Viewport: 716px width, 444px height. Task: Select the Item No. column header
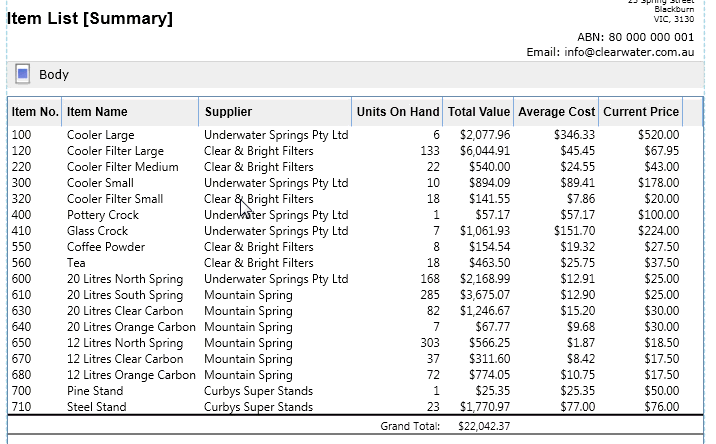(35, 112)
